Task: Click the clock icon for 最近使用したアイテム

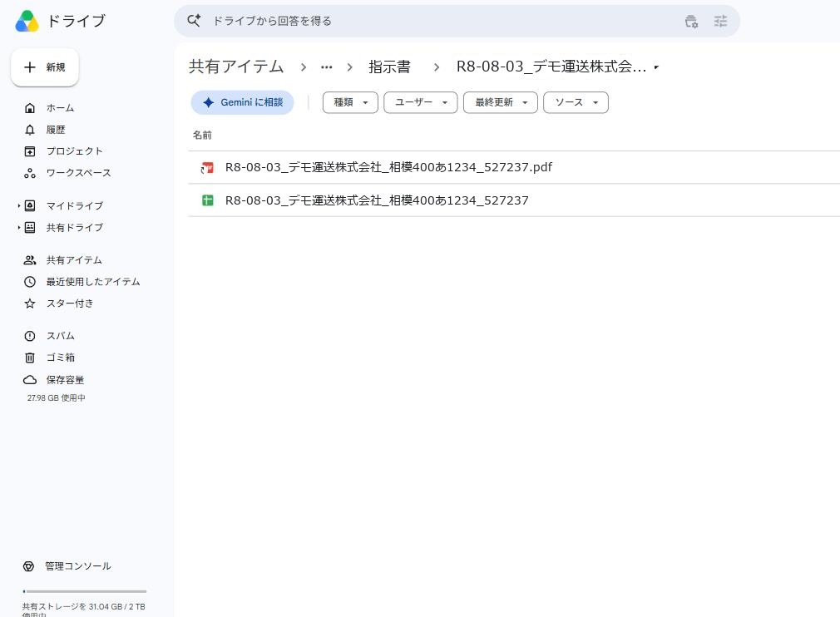Action: 30,282
